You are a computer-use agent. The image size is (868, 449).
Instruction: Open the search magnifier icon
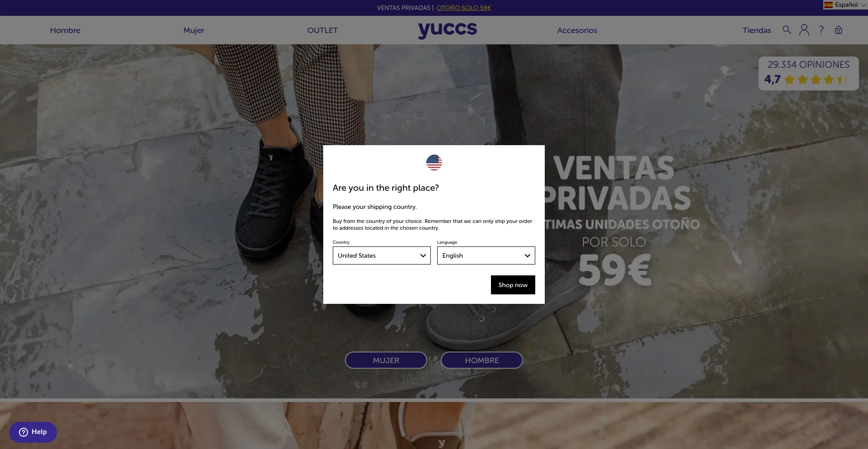point(787,30)
